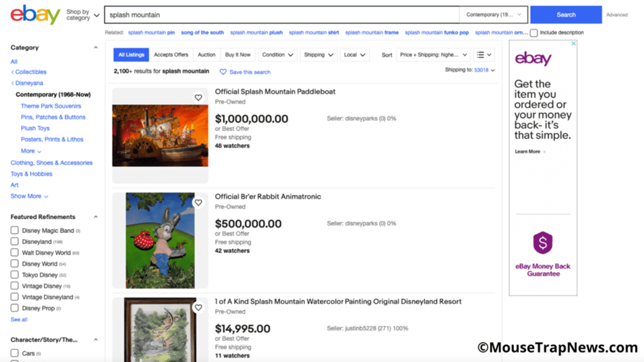644x362 pixels.
Task: Select the Buy It Now tab
Action: point(238,55)
